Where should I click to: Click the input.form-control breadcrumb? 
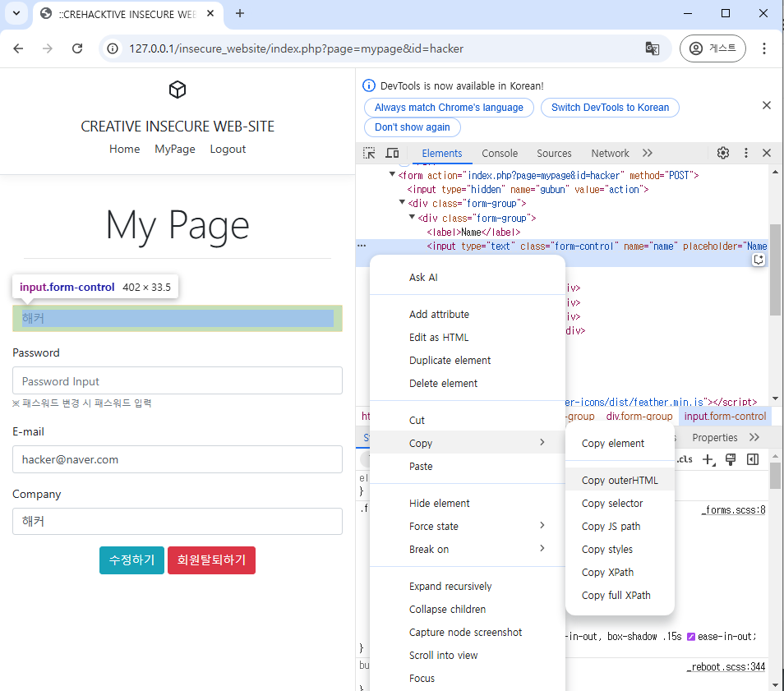(725, 416)
